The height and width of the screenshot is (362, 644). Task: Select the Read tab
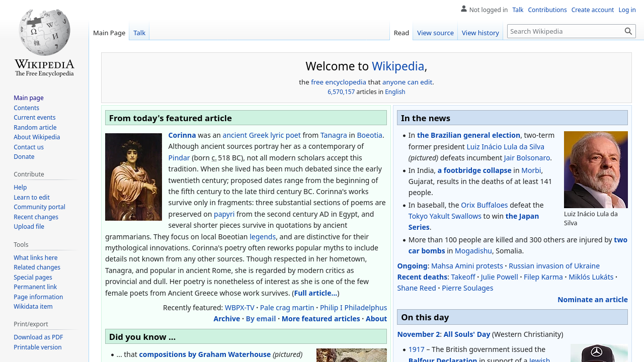[401, 33]
